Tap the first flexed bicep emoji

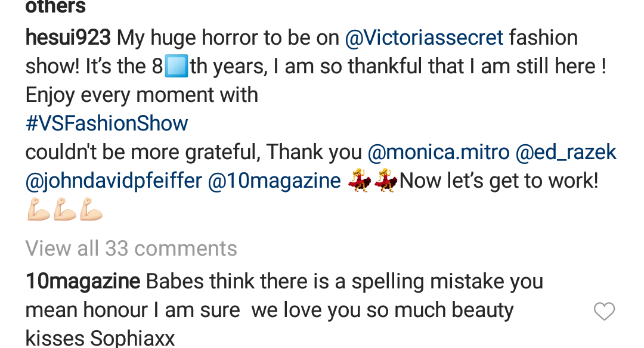coord(38,210)
